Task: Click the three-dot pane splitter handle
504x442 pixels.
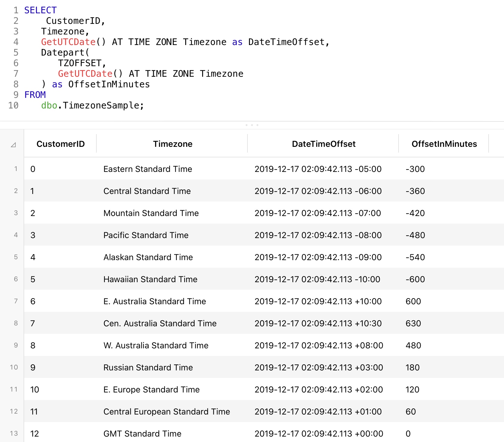Action: click(252, 125)
